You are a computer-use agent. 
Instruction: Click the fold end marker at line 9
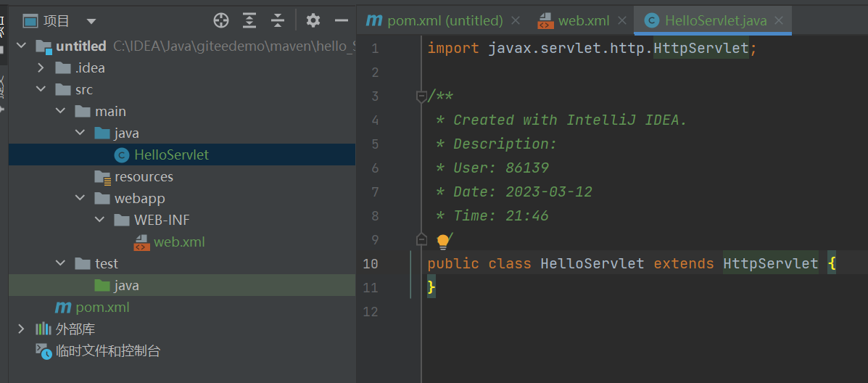tap(421, 239)
